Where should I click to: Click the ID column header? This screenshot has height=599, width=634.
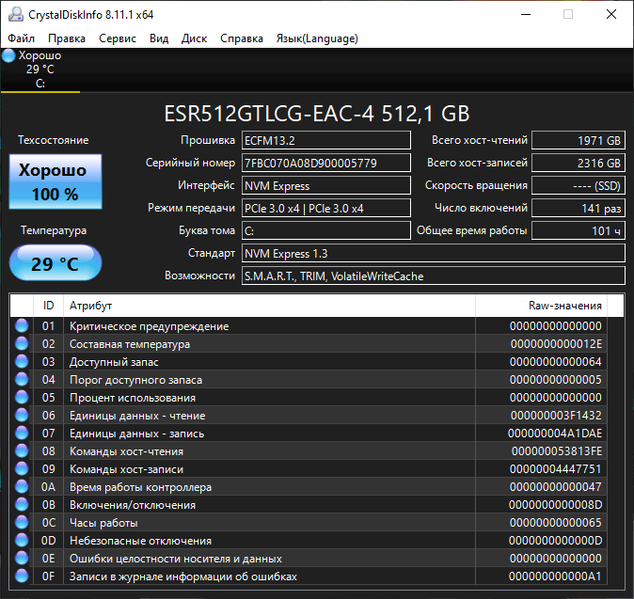49,305
